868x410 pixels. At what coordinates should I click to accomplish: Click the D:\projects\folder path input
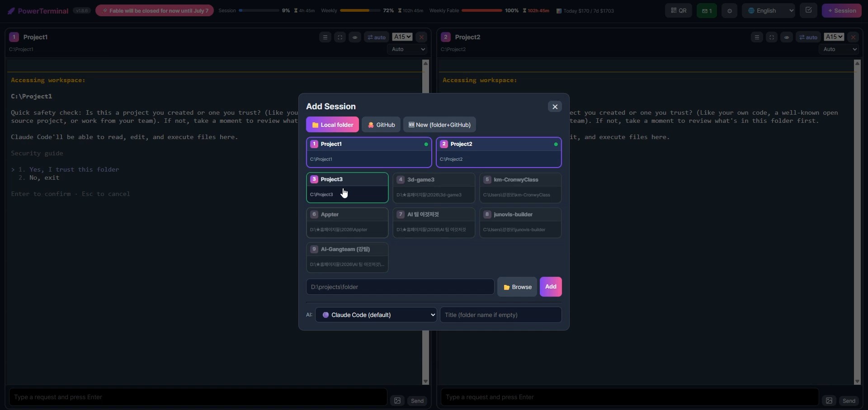click(x=400, y=287)
